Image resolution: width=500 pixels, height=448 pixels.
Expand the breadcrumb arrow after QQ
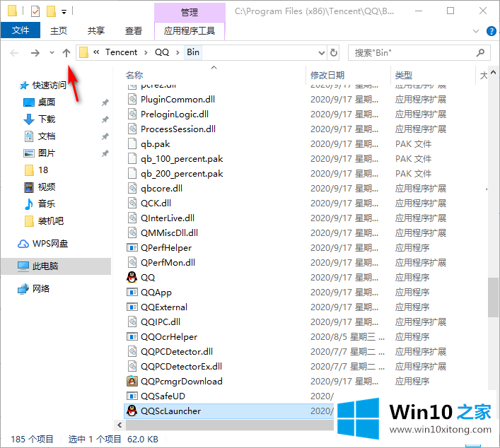(x=178, y=52)
